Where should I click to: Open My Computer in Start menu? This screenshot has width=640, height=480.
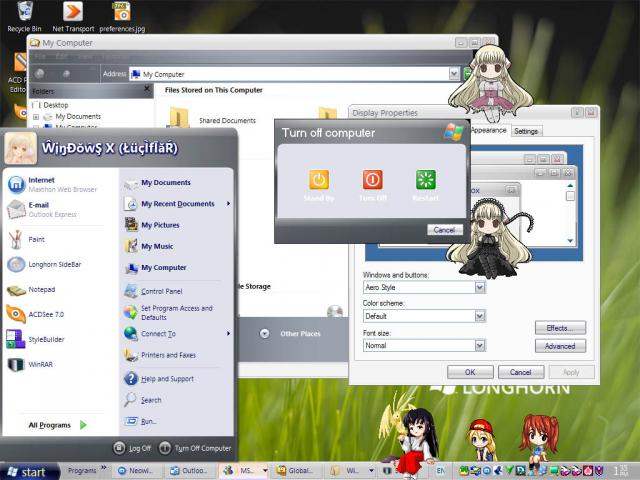tap(156, 267)
